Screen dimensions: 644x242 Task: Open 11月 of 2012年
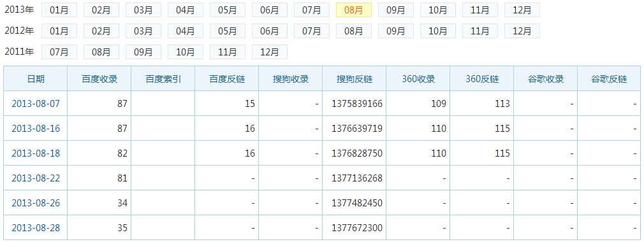[480, 31]
